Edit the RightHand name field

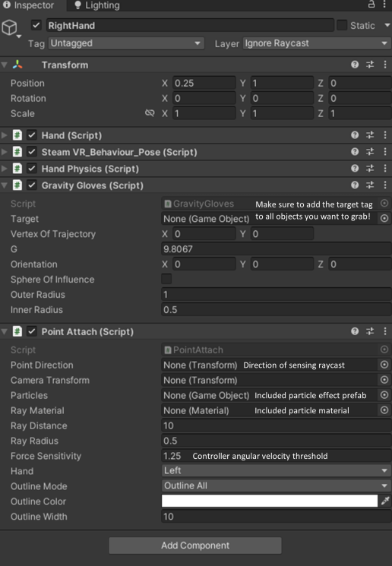point(190,25)
